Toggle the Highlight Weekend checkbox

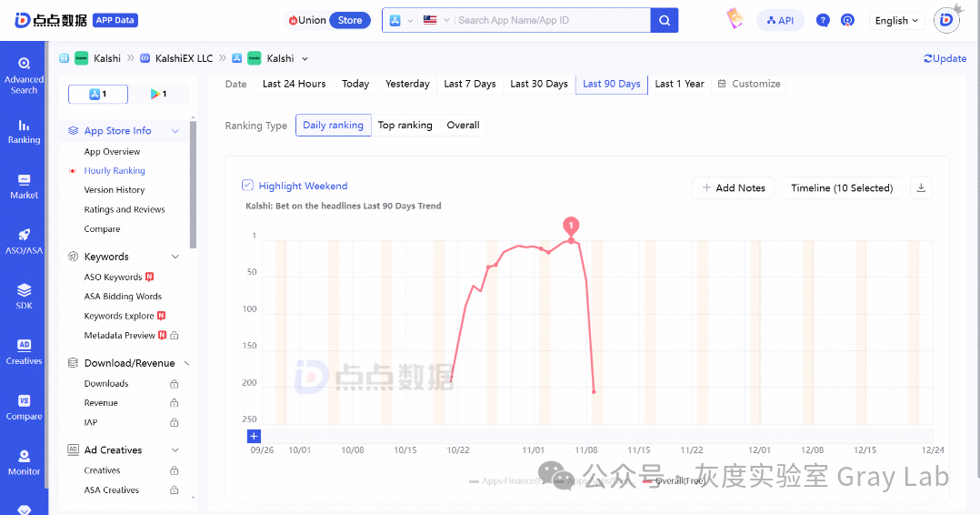pos(247,186)
